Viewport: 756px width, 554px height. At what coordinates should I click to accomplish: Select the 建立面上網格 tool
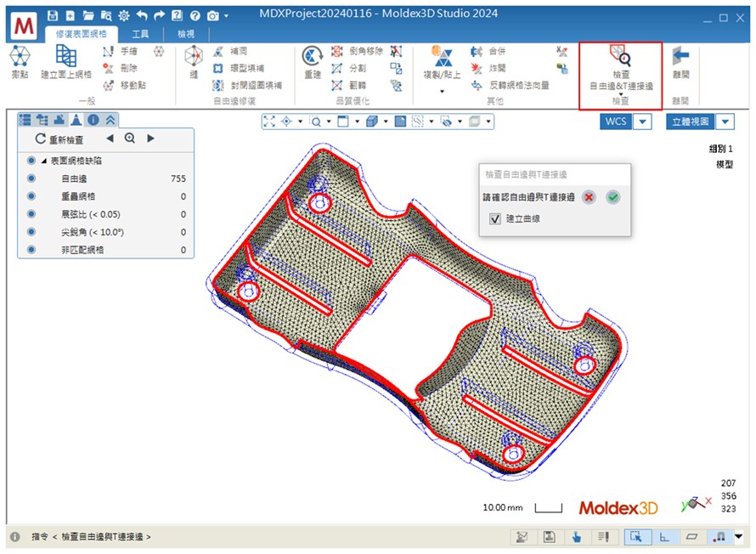click(66, 62)
